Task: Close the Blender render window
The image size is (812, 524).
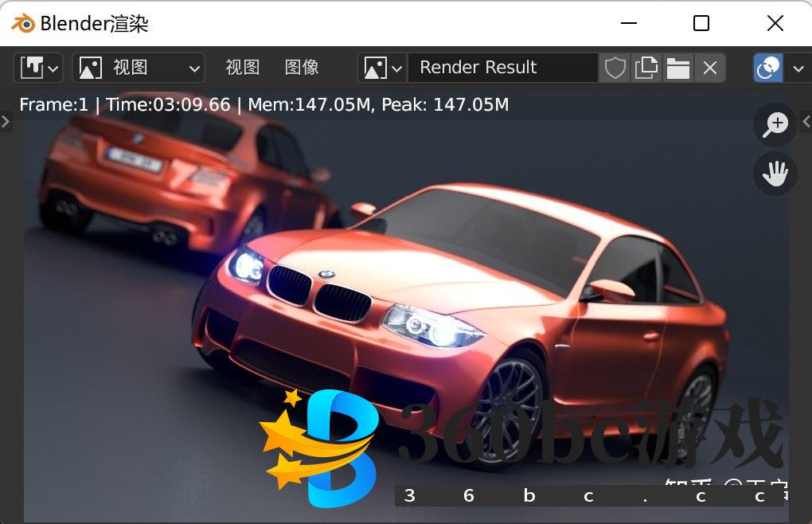Action: pyautogui.click(x=775, y=23)
